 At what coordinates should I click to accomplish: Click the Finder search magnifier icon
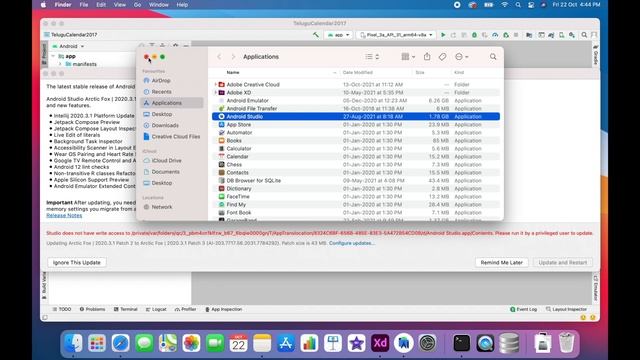493,57
